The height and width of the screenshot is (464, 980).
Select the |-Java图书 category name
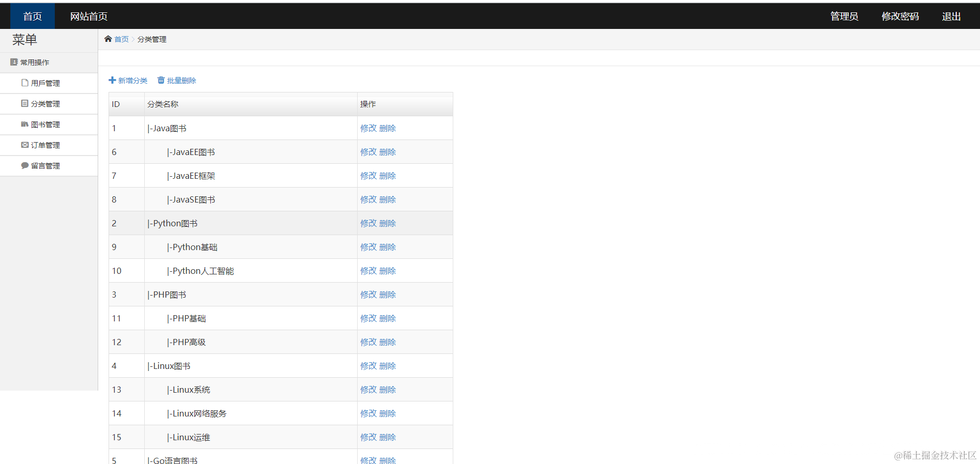(167, 128)
